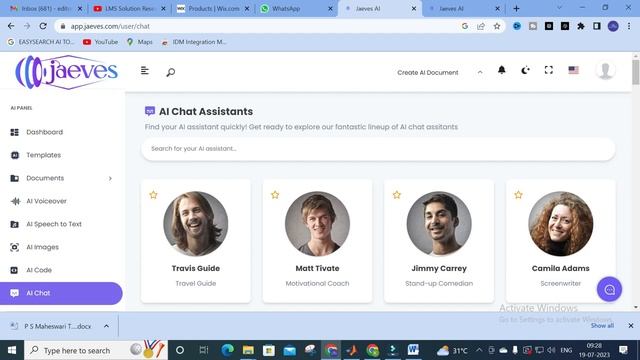Open the floating chat support button
The height and width of the screenshot is (360, 640).
coord(609,289)
